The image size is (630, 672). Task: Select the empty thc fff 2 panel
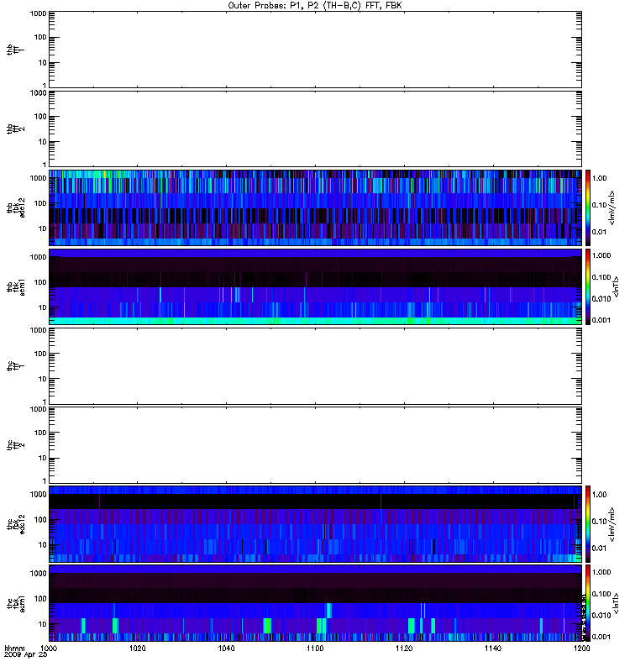pos(315,445)
